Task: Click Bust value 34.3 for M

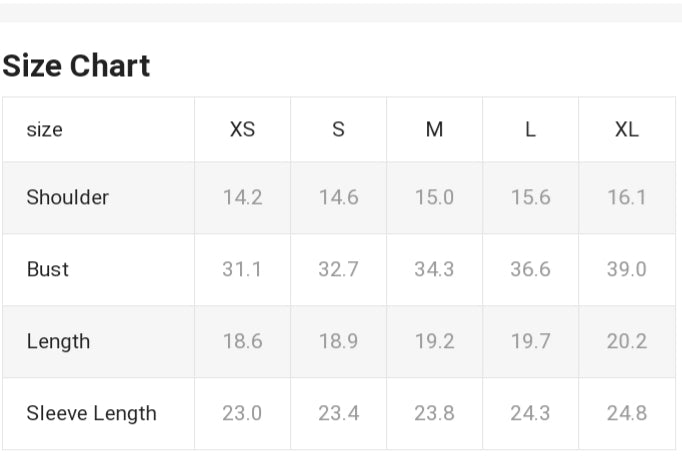Action: (x=434, y=269)
